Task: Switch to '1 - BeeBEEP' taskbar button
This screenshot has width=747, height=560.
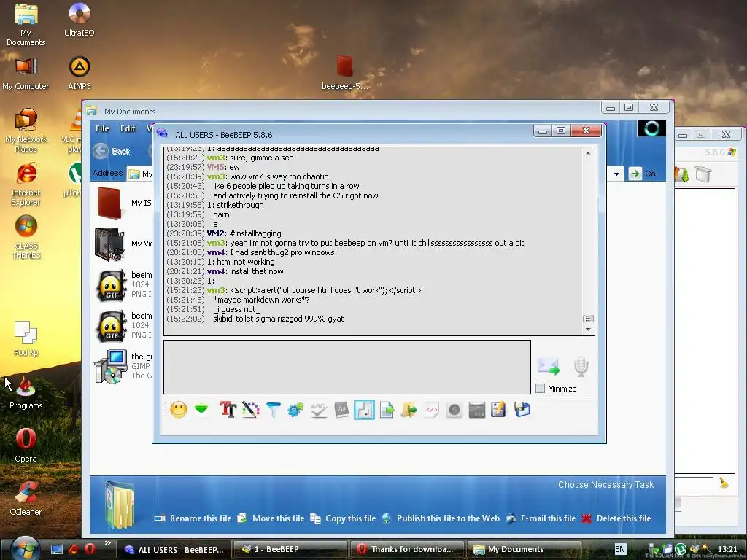Action: click(291, 549)
